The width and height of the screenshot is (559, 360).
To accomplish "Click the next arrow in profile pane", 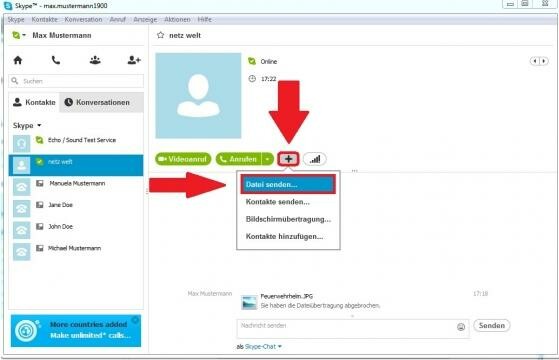I will pyautogui.click(x=544, y=61).
